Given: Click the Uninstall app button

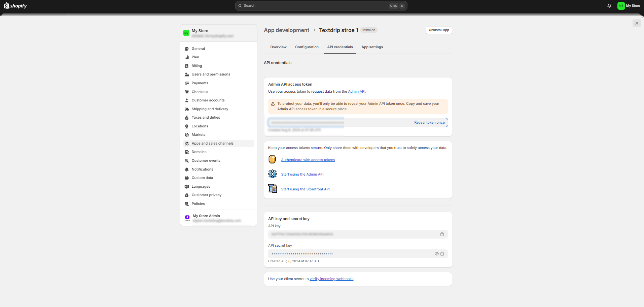Looking at the screenshot, I should click(x=438, y=30).
